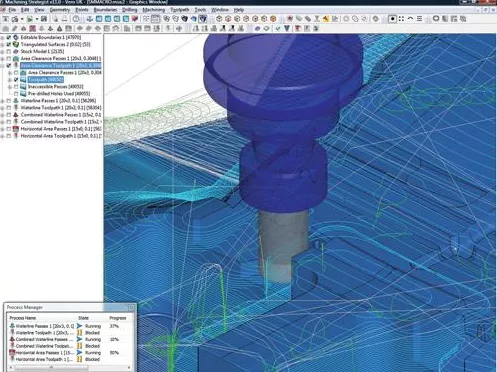The width and height of the screenshot is (497, 372).
Task: Click the State column header
Action: pos(83,318)
